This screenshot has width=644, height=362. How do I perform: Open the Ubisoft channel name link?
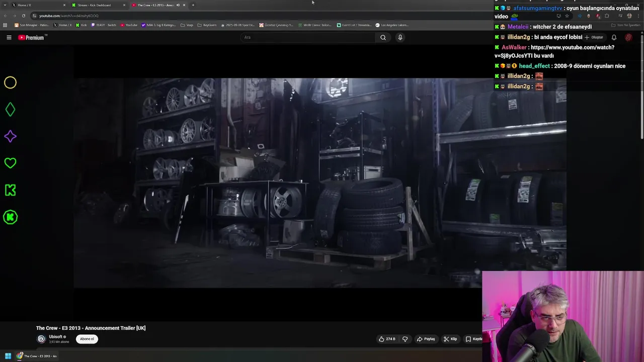(56, 337)
